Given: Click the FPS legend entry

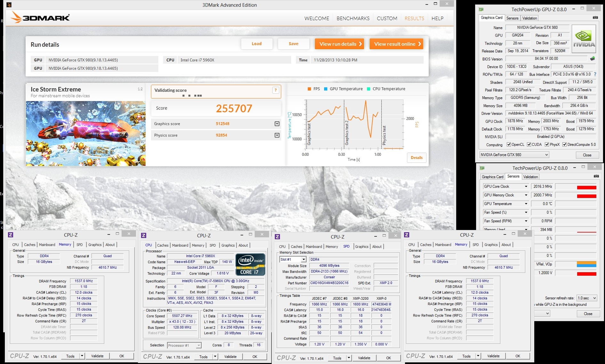Looking at the screenshot, I should click(x=314, y=89).
